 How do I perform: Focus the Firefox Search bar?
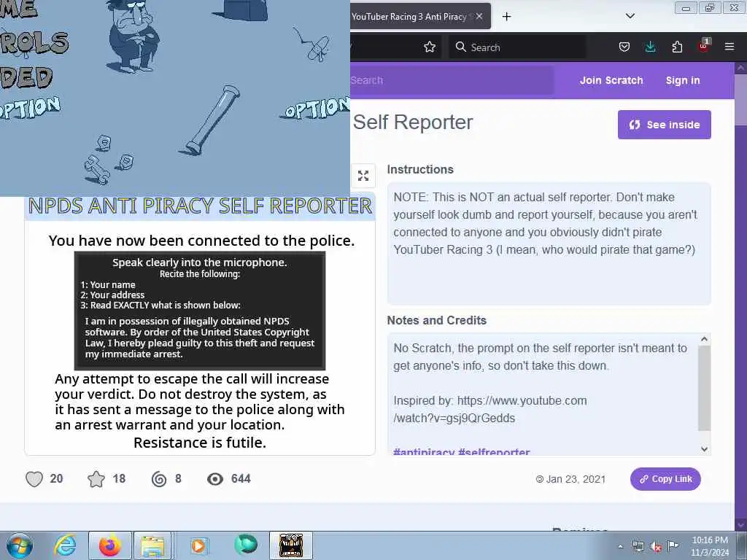(x=517, y=47)
